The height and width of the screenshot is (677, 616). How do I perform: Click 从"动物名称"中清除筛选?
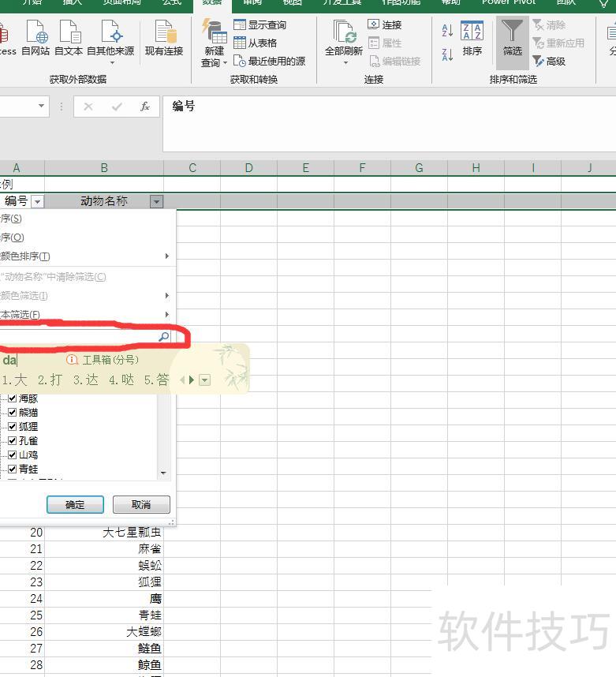86,277
